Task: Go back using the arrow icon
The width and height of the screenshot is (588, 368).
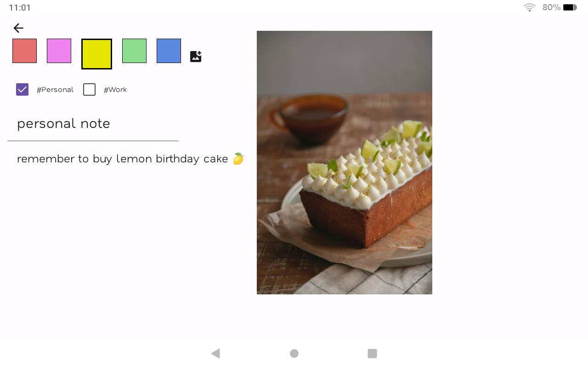Action: (18, 28)
